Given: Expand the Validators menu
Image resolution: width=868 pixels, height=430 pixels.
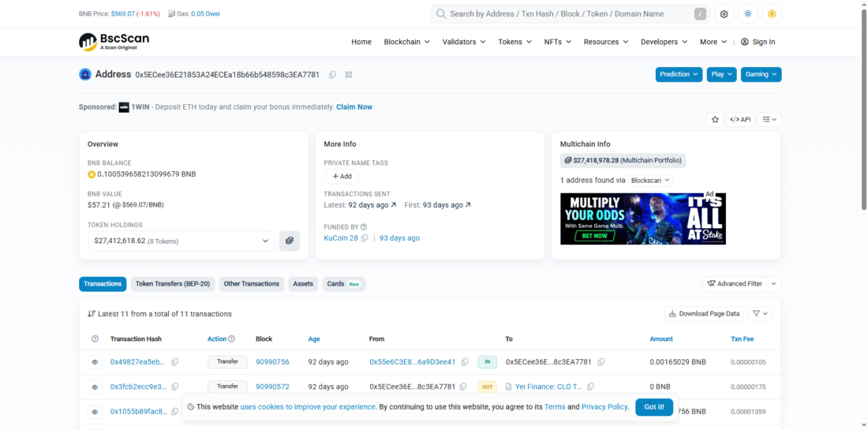Looking at the screenshot, I should (464, 42).
